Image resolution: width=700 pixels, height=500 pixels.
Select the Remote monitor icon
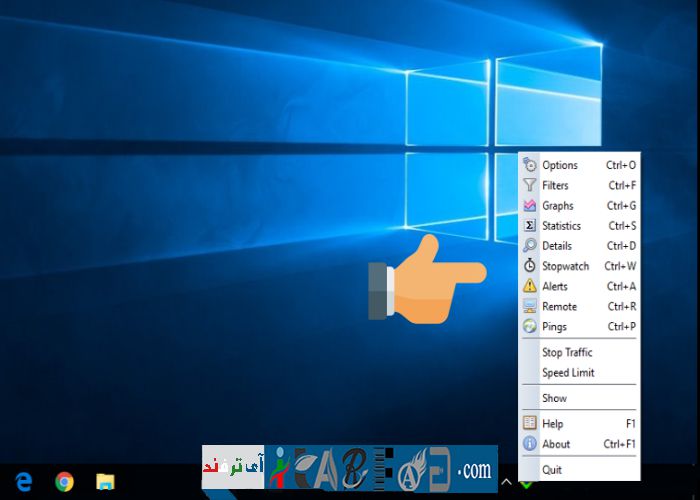(x=530, y=307)
